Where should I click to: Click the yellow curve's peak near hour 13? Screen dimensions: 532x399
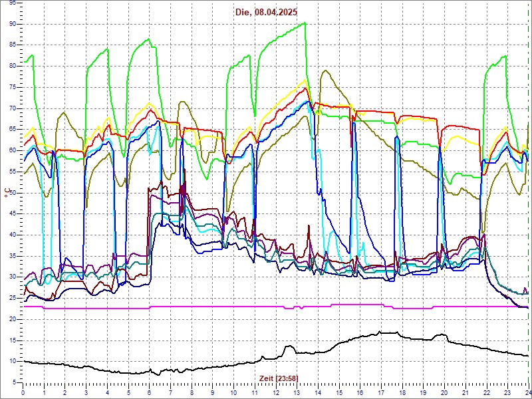click(305, 80)
